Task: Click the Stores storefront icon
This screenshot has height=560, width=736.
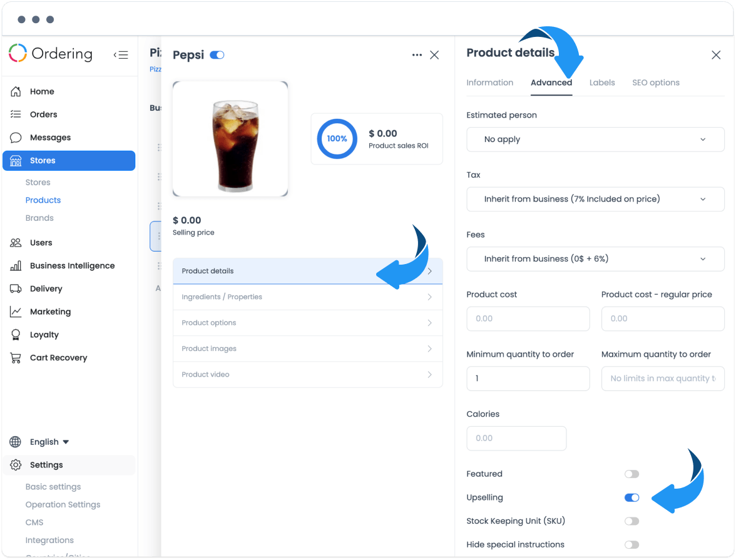Action: [16, 161]
